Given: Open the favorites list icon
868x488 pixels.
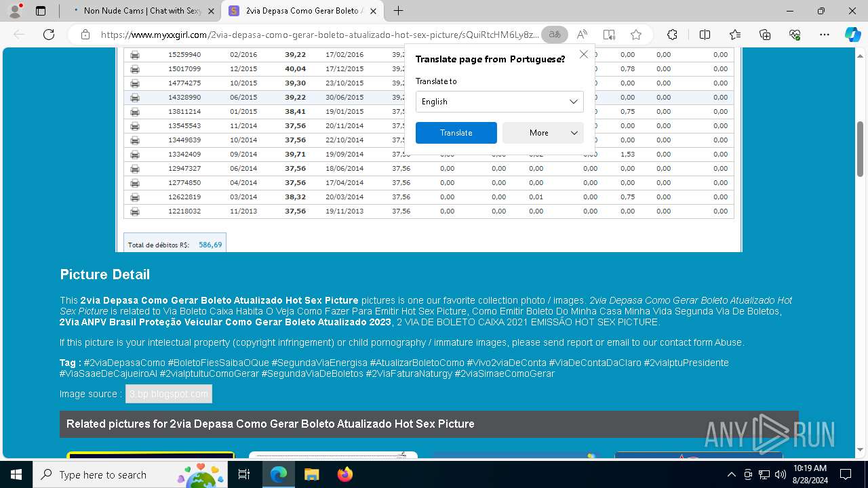Looking at the screenshot, I should [x=735, y=35].
